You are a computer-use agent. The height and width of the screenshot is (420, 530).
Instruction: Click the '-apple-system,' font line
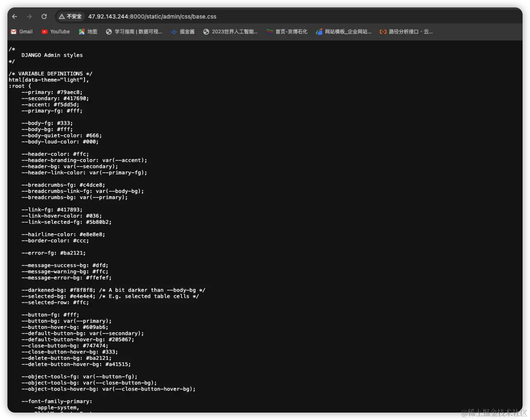[57, 408]
